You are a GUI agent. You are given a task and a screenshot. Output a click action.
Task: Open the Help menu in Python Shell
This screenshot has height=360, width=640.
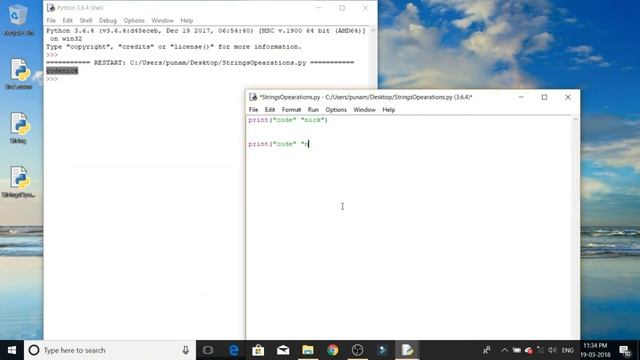187,20
